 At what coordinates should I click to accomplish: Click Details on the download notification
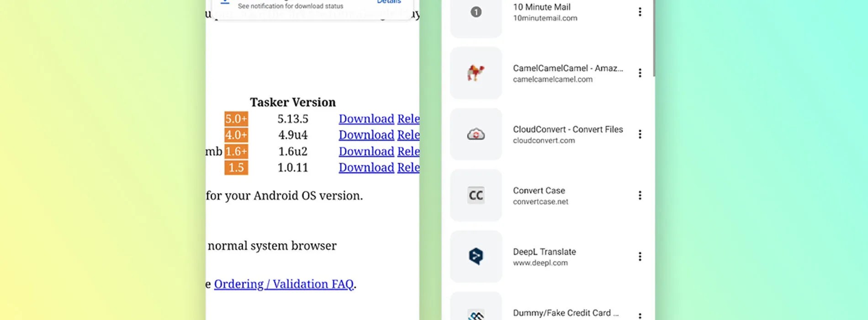pyautogui.click(x=389, y=2)
